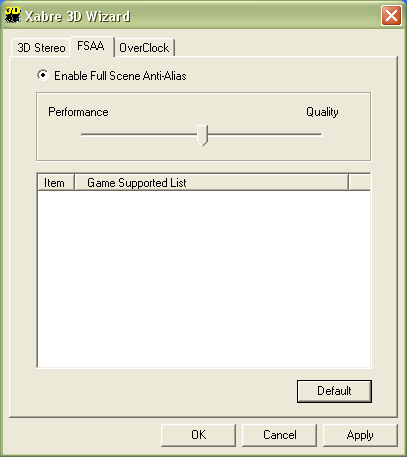Viewport: 407px width, 457px height.
Task: Apply the FSAA settings
Action: (360, 435)
